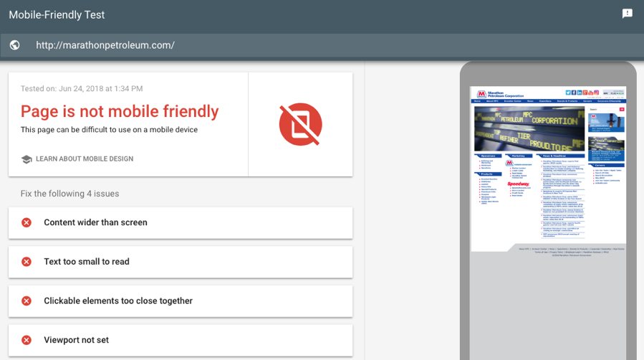Click the 'Fix the following 4 issues' text
The image size is (644, 360).
[x=69, y=194]
